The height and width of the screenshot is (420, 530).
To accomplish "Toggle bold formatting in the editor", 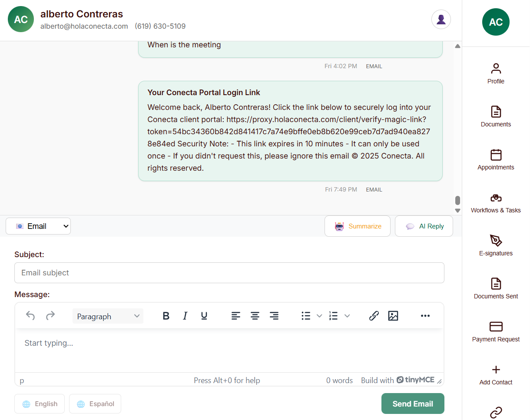I will (166, 316).
